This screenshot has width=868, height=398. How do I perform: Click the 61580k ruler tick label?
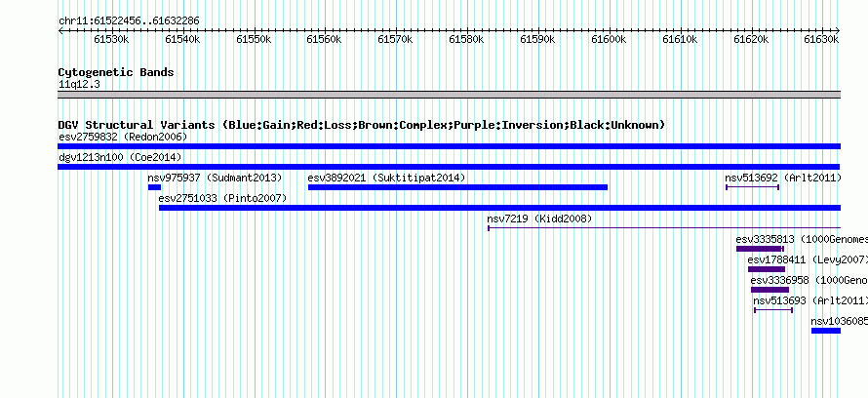coord(466,39)
